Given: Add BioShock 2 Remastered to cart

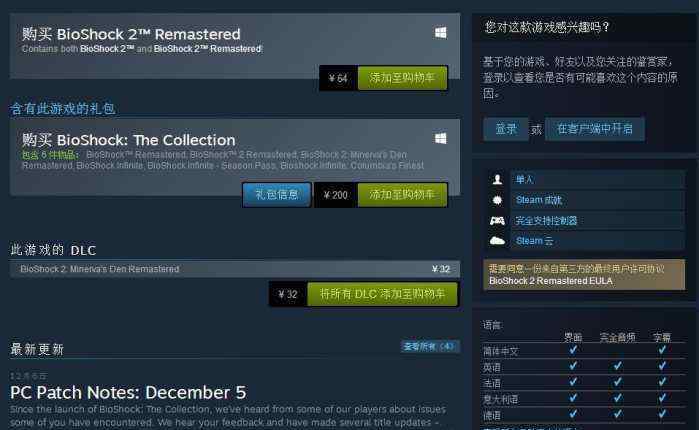Looking at the screenshot, I should [x=402, y=78].
